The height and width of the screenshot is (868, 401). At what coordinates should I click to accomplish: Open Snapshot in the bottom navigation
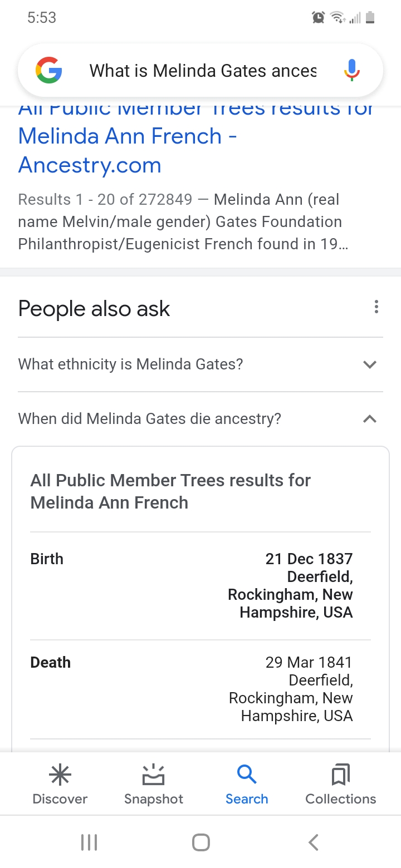tap(154, 785)
